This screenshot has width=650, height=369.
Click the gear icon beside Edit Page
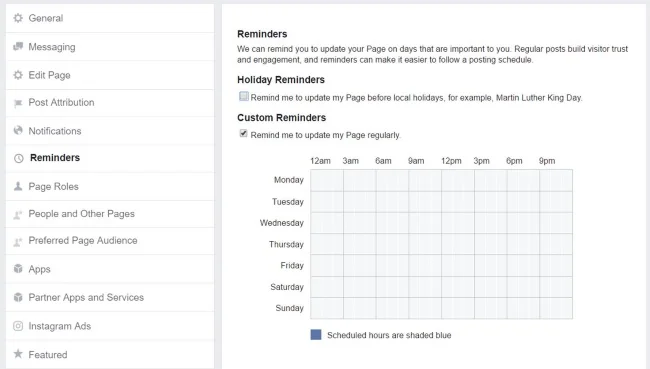pos(18,75)
